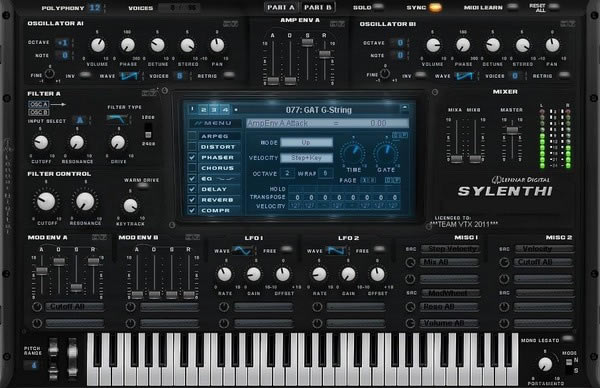Select display page 2 tab
The height and width of the screenshot is (388, 600).
coord(204,110)
